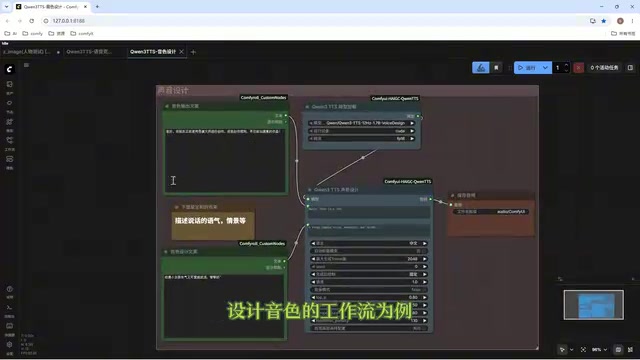Open the first sidebar panel below the logo
This screenshot has width=640, height=360.
tap(9, 84)
